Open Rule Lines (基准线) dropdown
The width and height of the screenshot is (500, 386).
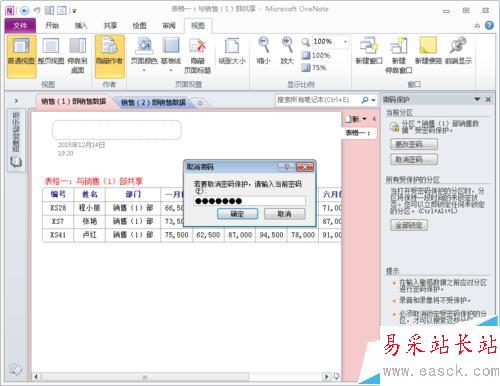pos(171,55)
